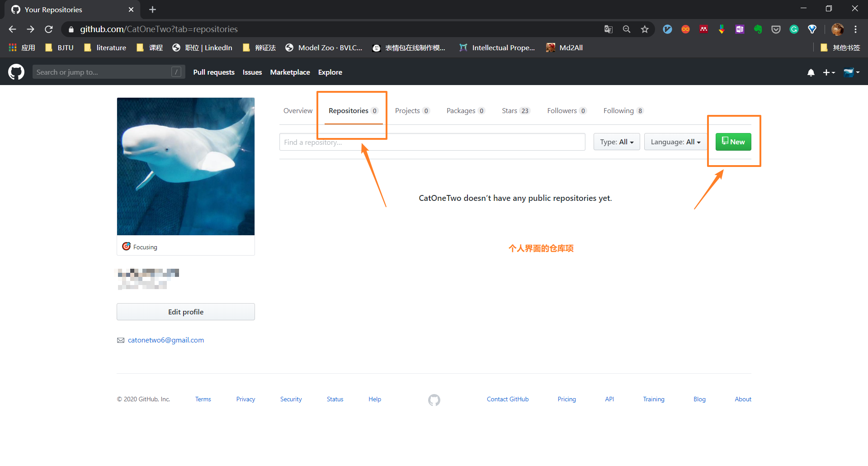
Task: Click the Pocket extension icon
Action: [776, 29]
